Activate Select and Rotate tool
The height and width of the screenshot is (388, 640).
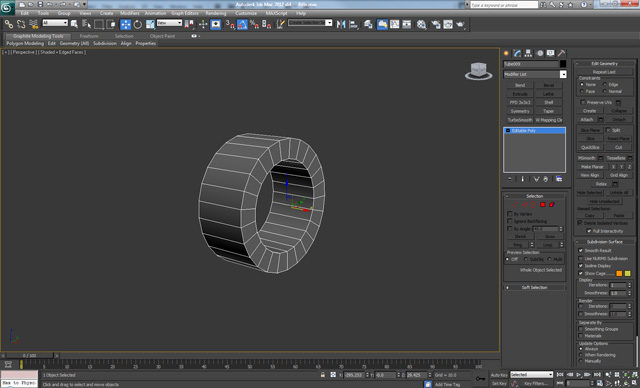pos(138,24)
